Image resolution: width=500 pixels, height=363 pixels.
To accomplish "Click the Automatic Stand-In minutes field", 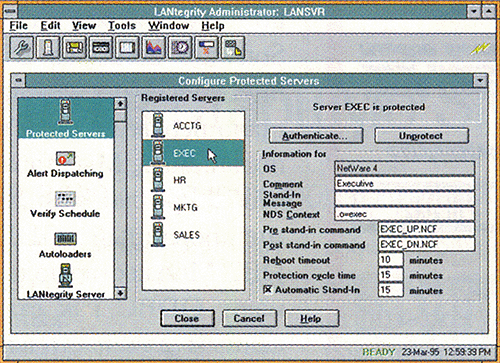I will (390, 290).
